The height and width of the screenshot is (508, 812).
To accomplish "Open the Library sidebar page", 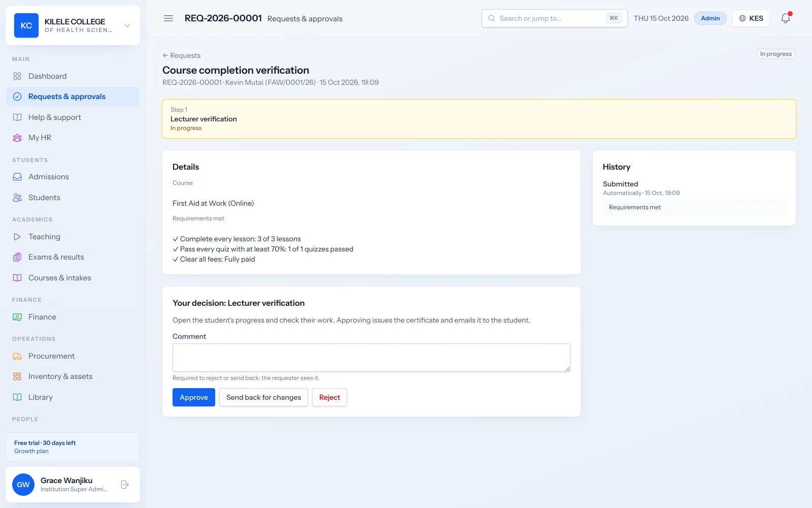I will coord(73,397).
